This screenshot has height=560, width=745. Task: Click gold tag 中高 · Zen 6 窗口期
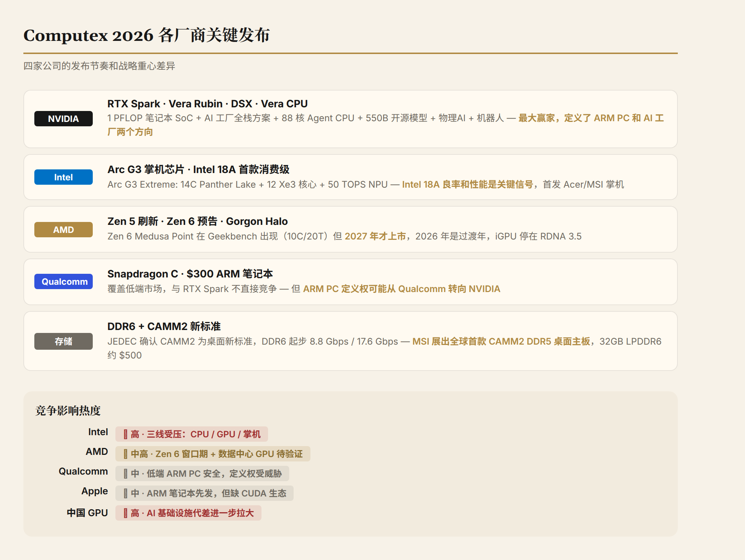[x=213, y=454]
